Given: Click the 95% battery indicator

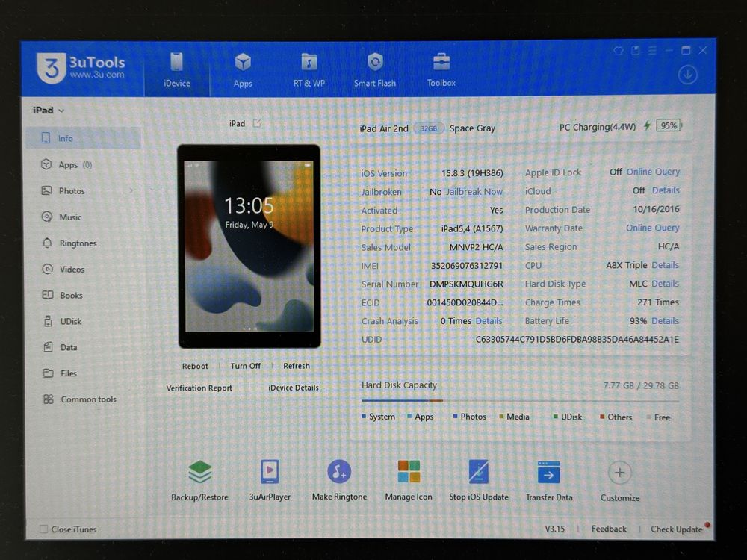Looking at the screenshot, I should (669, 125).
